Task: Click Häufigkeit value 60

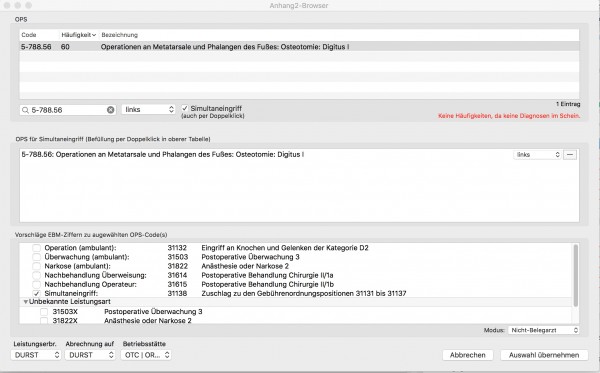Action: click(x=65, y=47)
